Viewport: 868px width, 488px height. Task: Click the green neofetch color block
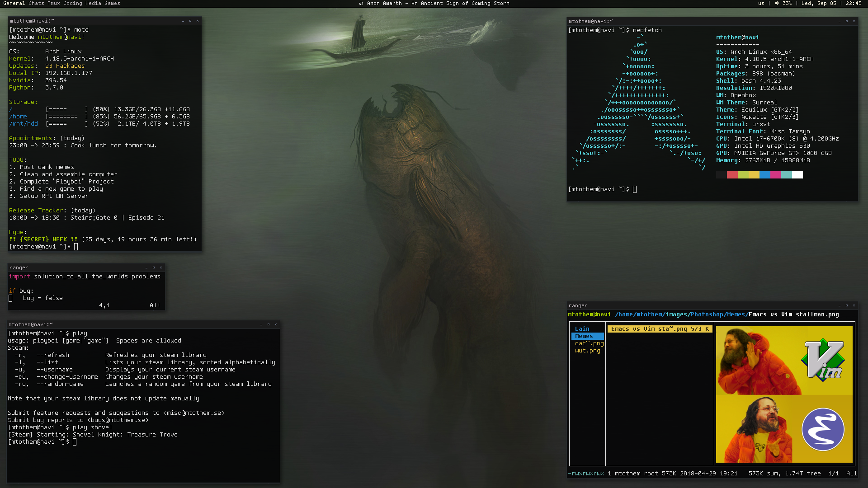click(743, 175)
